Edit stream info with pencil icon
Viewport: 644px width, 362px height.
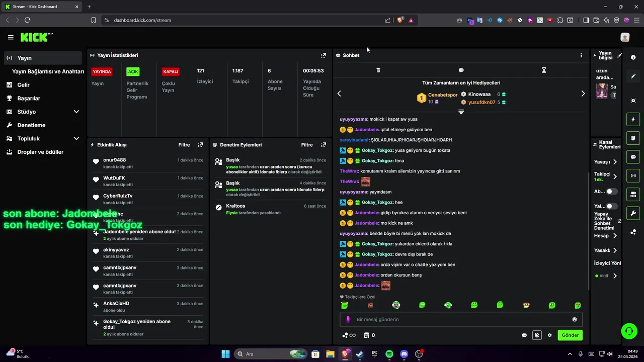[620, 55]
